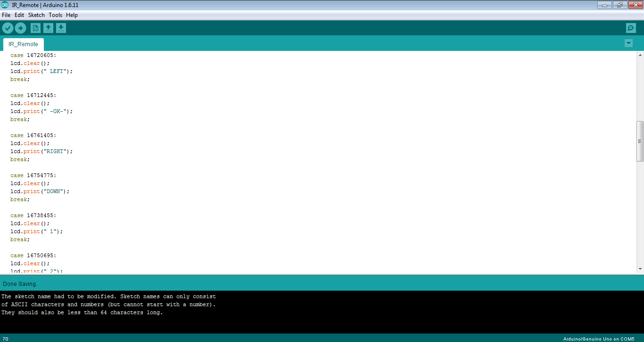Restore down the Arduino window
The width and height of the screenshot is (644, 342).
(x=619, y=5)
